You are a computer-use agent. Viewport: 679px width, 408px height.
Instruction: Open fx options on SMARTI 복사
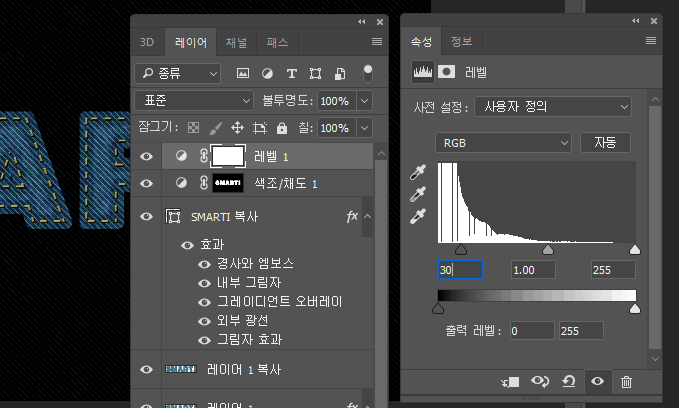(x=352, y=216)
